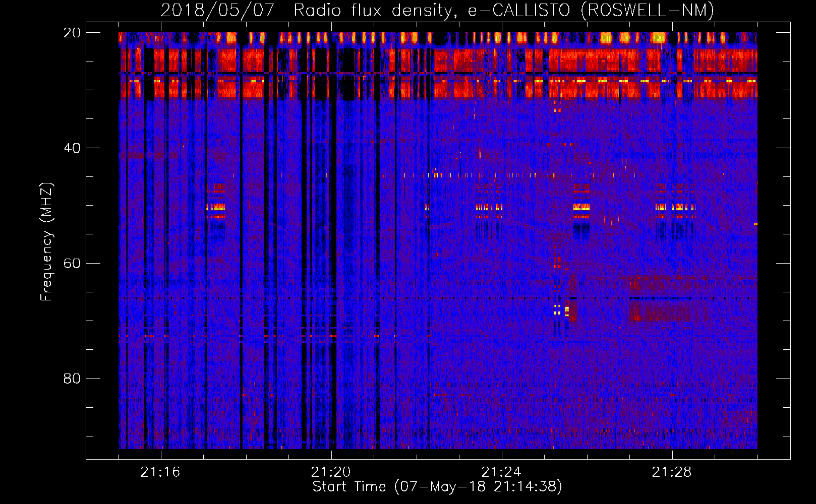816x504 pixels.
Task: Click the plot title "Radio flux density, e-CALLISTO (ROSWELL-NM)"
Action: 504,10
